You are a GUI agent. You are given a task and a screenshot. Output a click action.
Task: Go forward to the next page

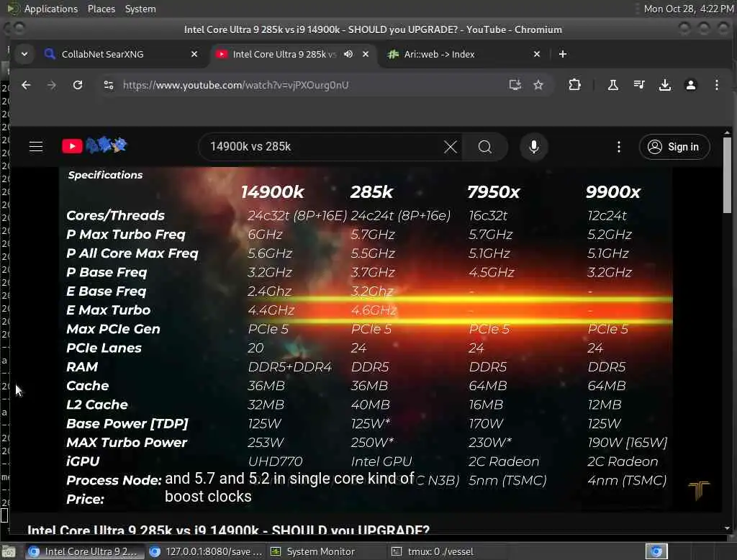[x=52, y=85]
